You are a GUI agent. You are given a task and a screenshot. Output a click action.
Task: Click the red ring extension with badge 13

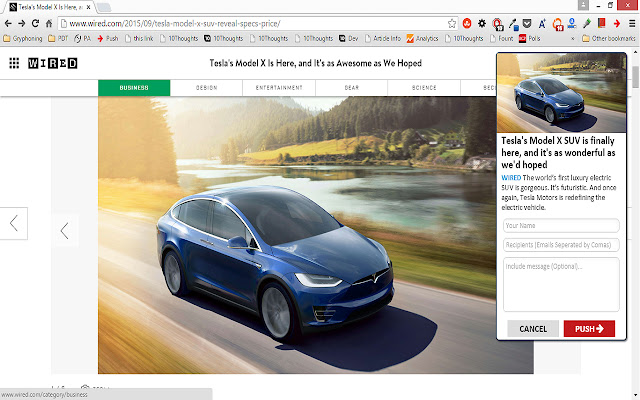(x=498, y=24)
